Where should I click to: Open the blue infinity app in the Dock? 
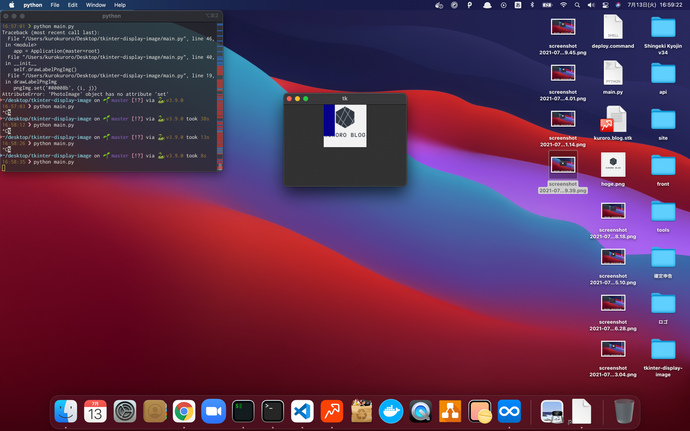509,411
